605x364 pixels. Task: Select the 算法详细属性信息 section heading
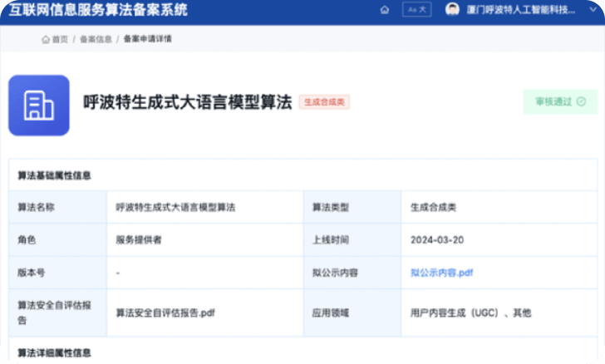[54, 352]
